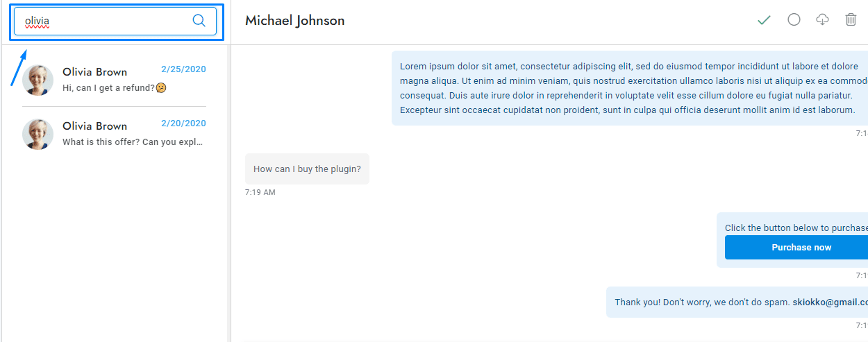Click Olivia Brown's avatar dated 2/25/2020
The image size is (868, 342).
click(x=37, y=80)
